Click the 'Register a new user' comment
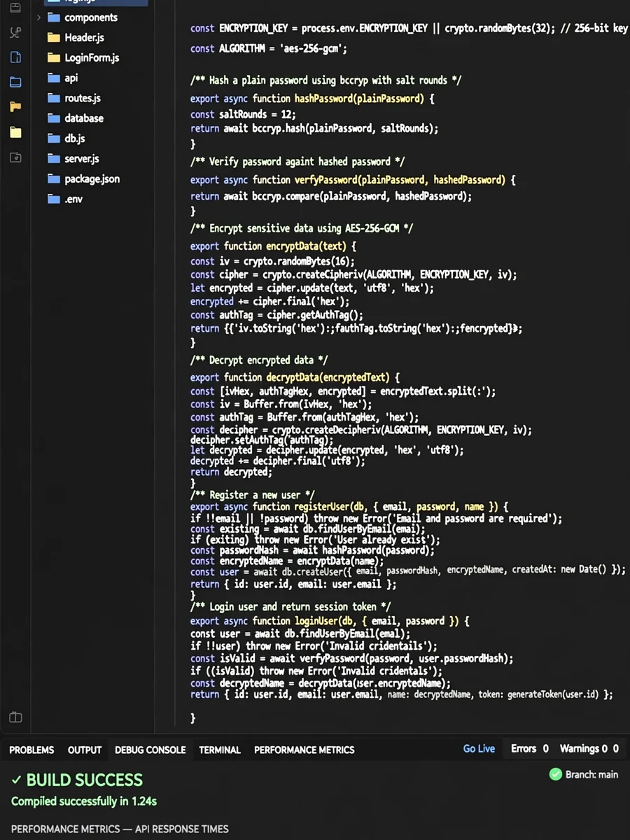This screenshot has height=840, width=630. (253, 495)
